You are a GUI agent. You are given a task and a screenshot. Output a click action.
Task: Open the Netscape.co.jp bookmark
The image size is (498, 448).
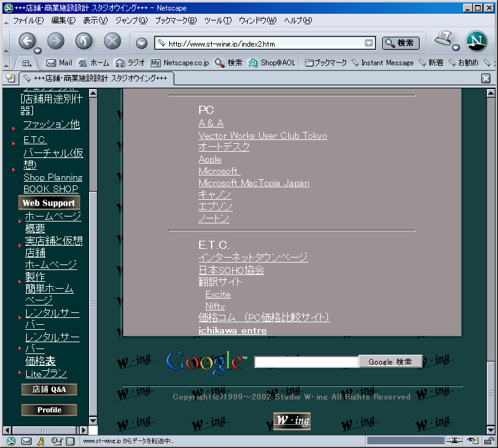pyautogui.click(x=180, y=63)
